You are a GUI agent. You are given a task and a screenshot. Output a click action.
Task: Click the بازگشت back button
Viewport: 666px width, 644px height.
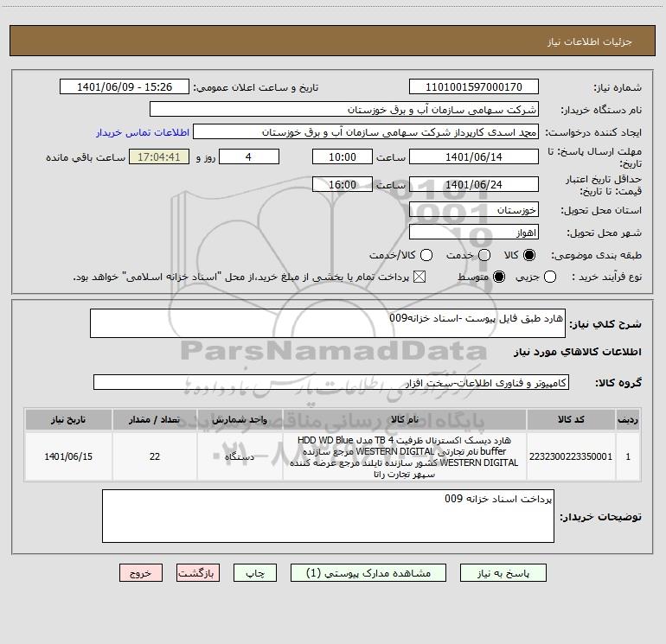click(198, 573)
